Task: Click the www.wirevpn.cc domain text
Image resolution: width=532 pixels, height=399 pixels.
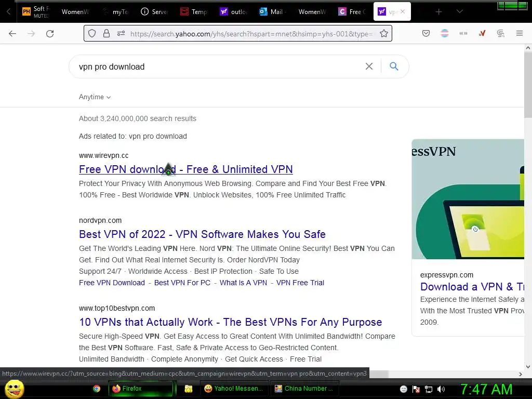Action: pos(103,155)
